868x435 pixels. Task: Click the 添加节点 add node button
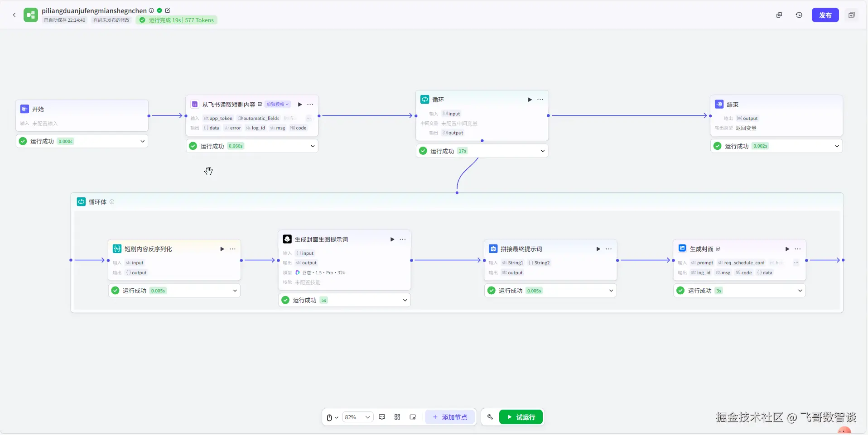(450, 417)
